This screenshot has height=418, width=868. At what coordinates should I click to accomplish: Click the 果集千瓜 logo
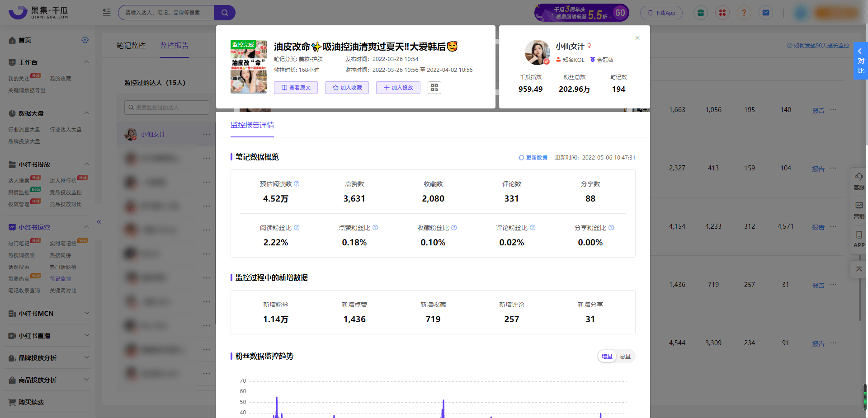(38, 13)
